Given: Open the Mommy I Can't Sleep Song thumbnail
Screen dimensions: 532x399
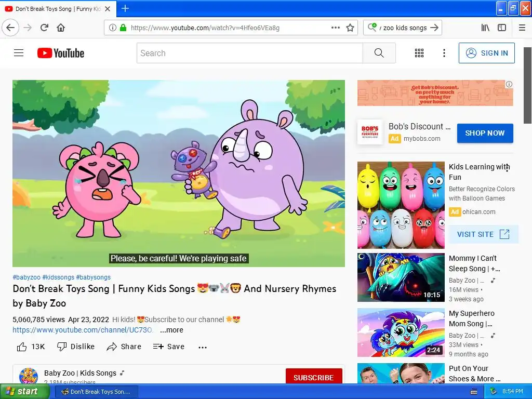Looking at the screenshot, I should pos(401,277).
